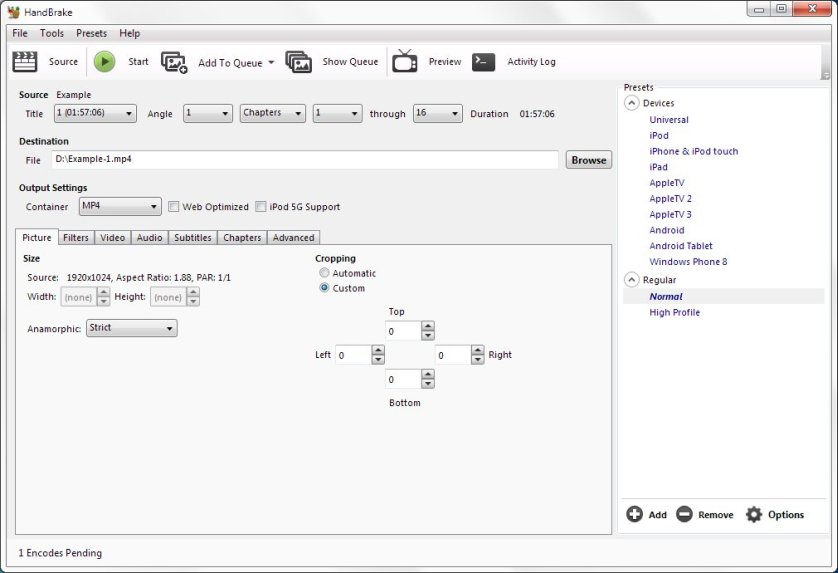Open the Add To Queue dropdown arrow

click(x=271, y=63)
